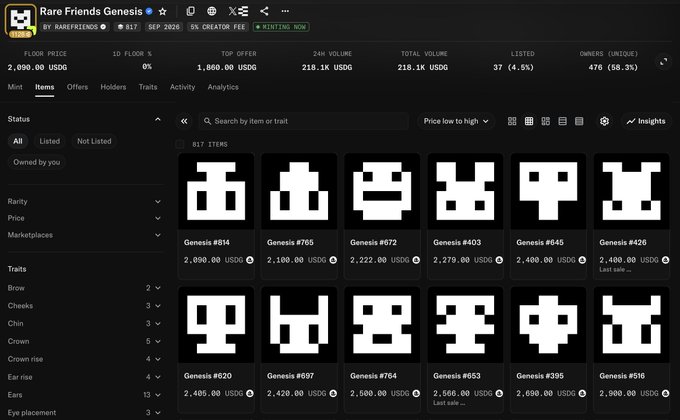The width and height of the screenshot is (680, 420).
Task: Click the expand stats icon near Owners
Action: [x=664, y=62]
